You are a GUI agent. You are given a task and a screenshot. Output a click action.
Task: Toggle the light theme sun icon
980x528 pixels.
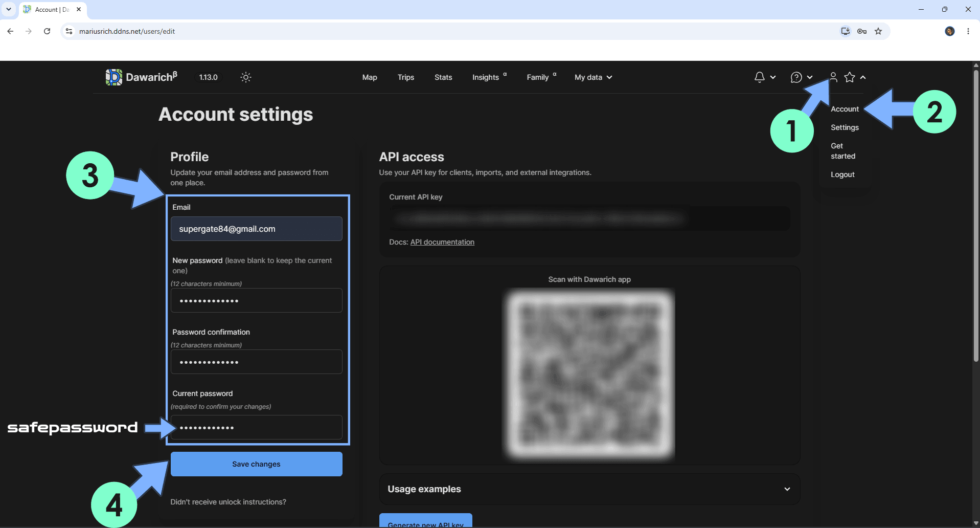[x=246, y=77]
